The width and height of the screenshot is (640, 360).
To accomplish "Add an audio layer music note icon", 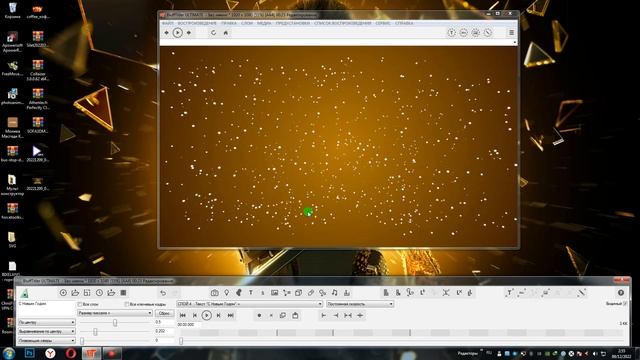I will (x=335, y=293).
